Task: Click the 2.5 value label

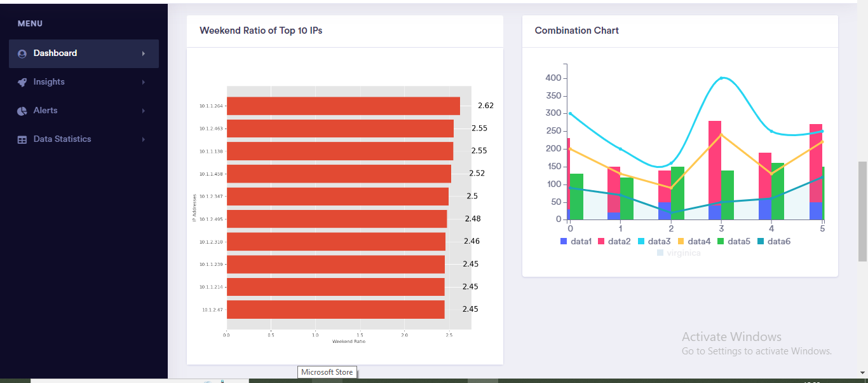Action: click(472, 196)
